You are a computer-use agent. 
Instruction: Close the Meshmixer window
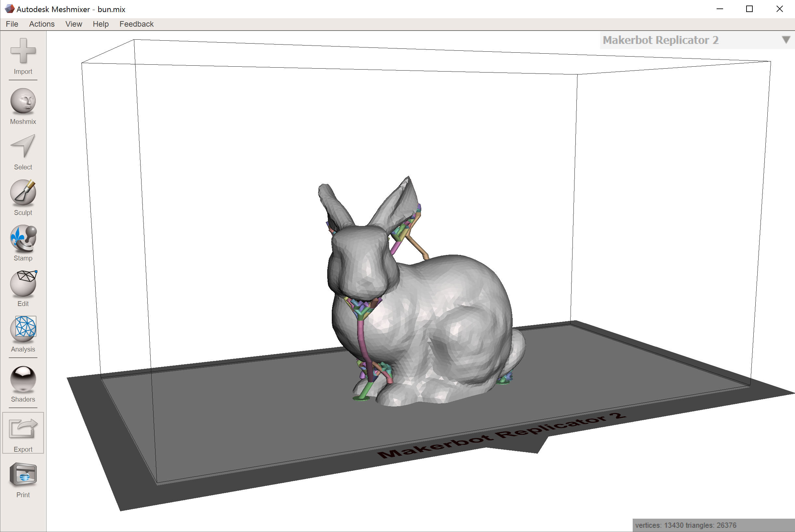[x=779, y=9]
